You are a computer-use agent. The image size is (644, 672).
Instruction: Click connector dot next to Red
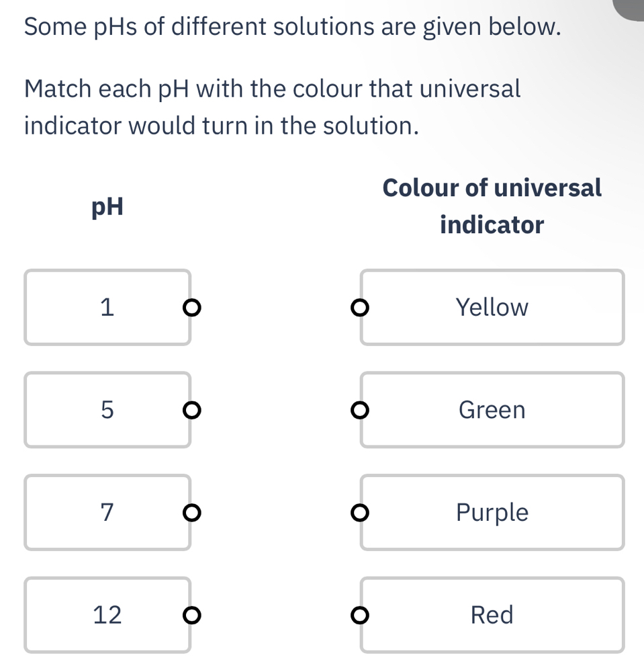pyautogui.click(x=361, y=615)
